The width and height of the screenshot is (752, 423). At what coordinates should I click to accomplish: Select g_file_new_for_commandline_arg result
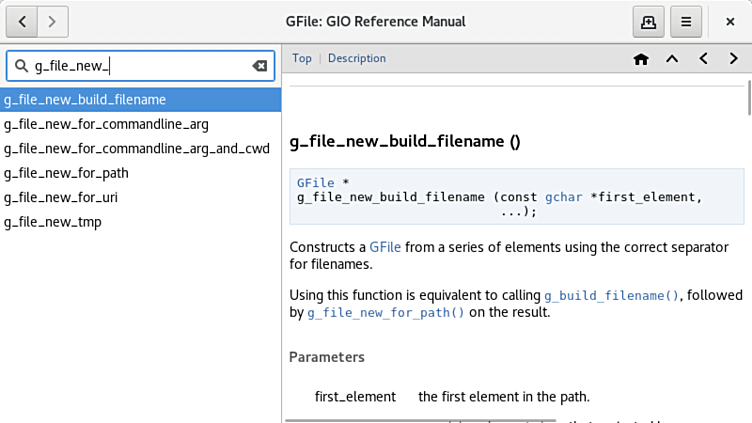pos(106,124)
